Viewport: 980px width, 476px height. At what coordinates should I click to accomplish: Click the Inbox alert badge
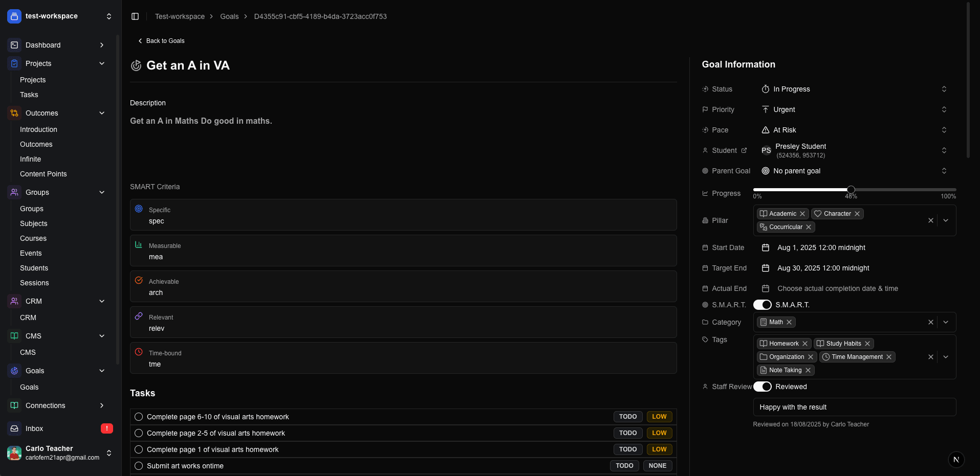[x=106, y=428]
